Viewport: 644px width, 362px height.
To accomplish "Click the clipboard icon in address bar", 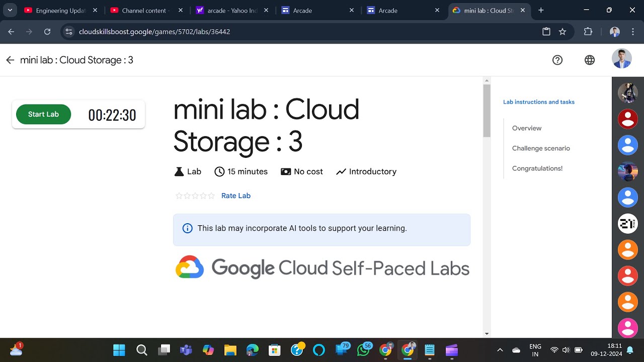I will click(x=546, y=32).
